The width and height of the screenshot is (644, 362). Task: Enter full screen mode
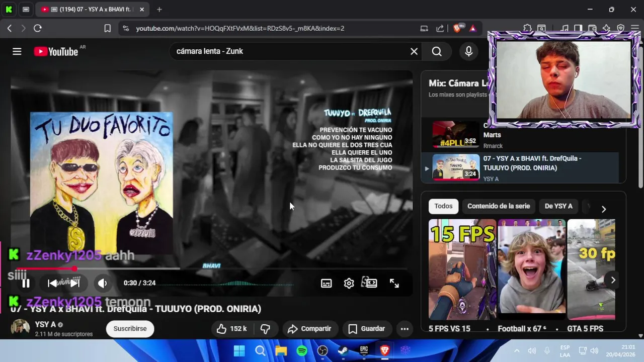(x=394, y=283)
